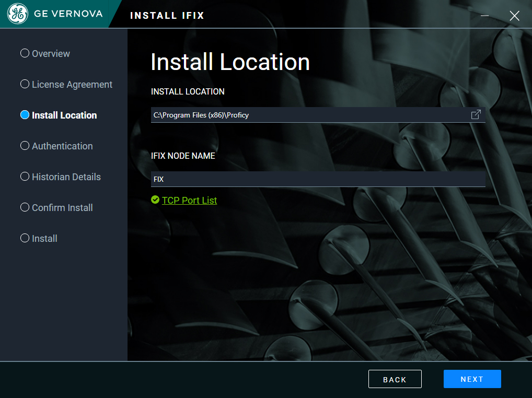Click the NEXT button
Screen dimensions: 532x398
tap(472, 379)
